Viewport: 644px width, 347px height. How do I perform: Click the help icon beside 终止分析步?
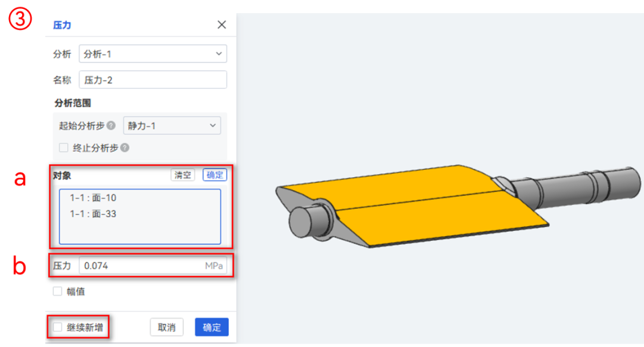coord(125,148)
